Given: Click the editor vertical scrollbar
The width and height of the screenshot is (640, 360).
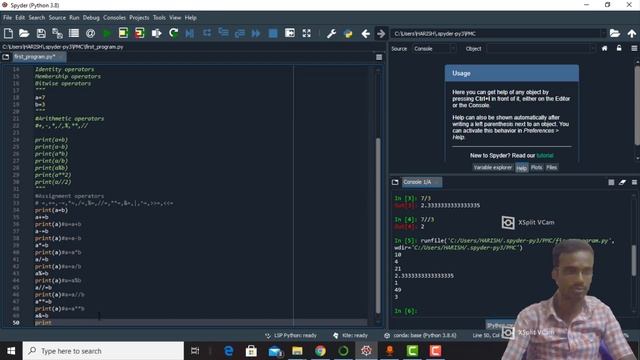Looking at the screenshot, I should click(378, 226).
